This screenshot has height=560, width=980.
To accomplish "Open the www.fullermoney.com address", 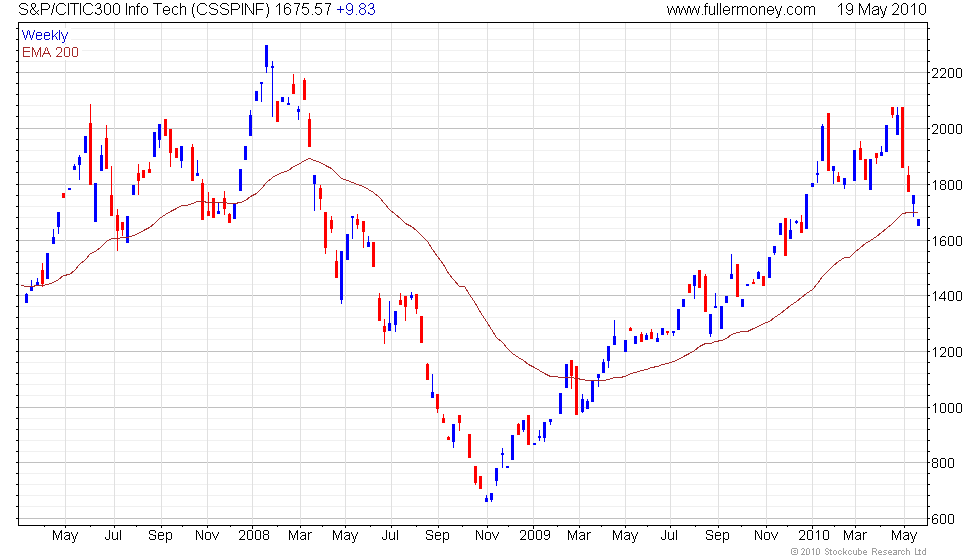I will pos(741,9).
